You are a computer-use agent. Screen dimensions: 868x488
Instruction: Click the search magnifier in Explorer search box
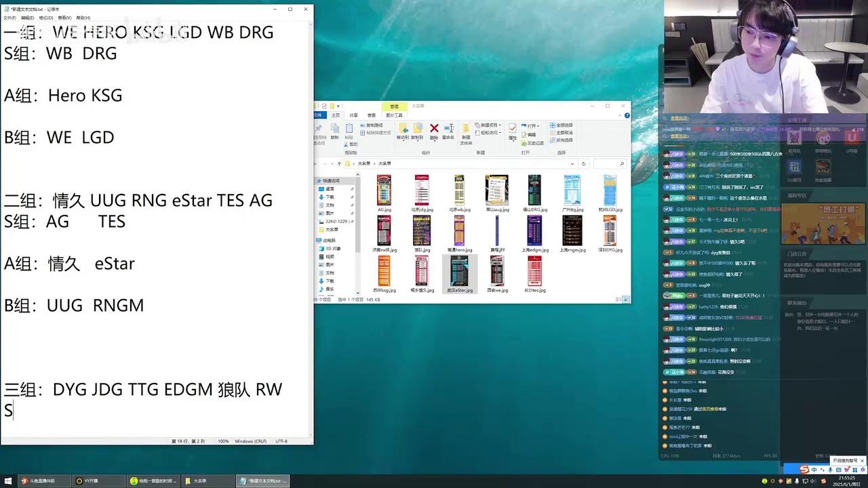(x=622, y=163)
